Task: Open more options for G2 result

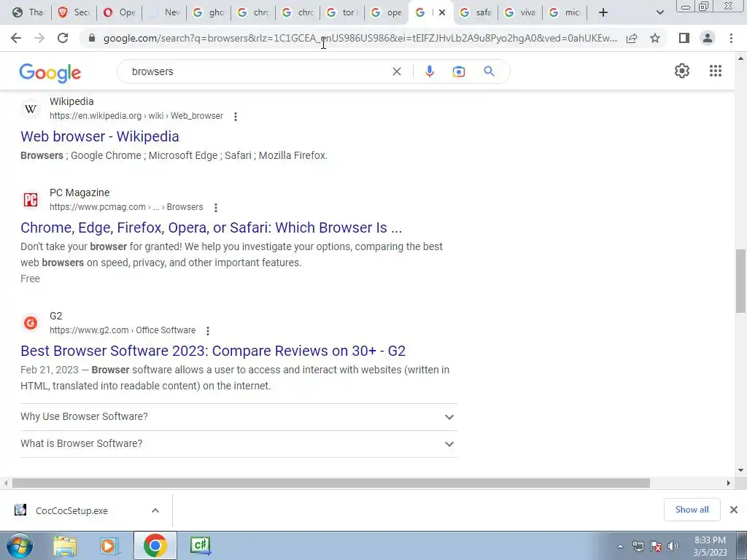Action: click(208, 330)
